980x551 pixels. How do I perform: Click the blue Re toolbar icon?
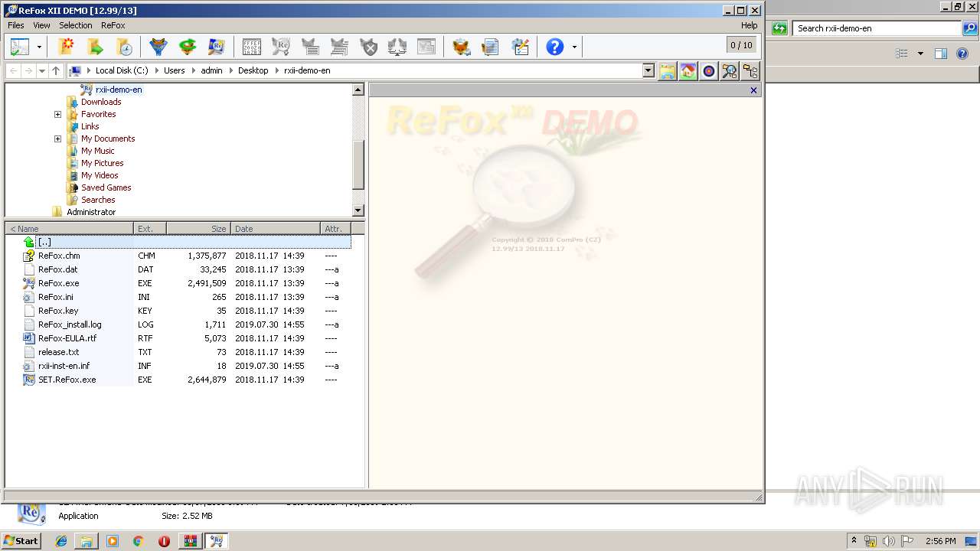coord(217,47)
